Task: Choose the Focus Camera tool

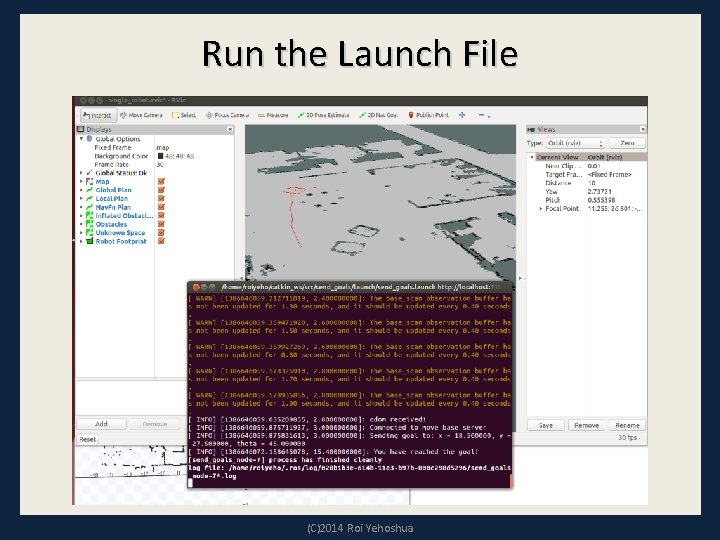Action: click(227, 115)
